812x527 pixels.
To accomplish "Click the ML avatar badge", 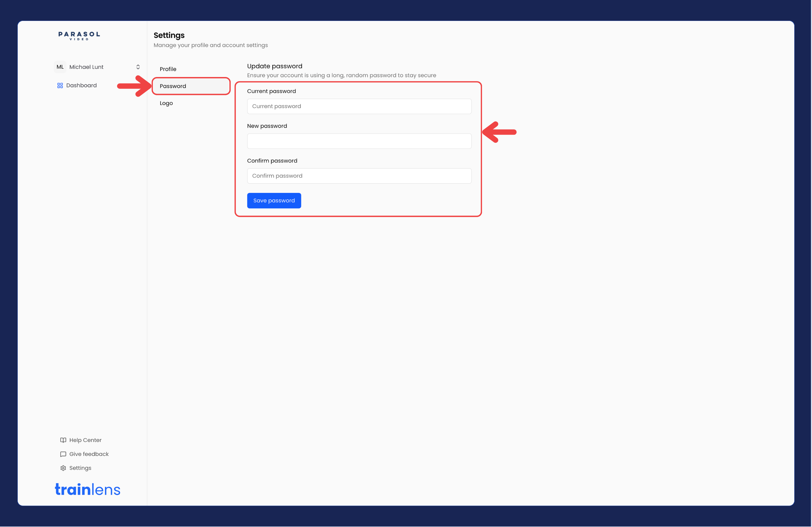I will (x=60, y=67).
